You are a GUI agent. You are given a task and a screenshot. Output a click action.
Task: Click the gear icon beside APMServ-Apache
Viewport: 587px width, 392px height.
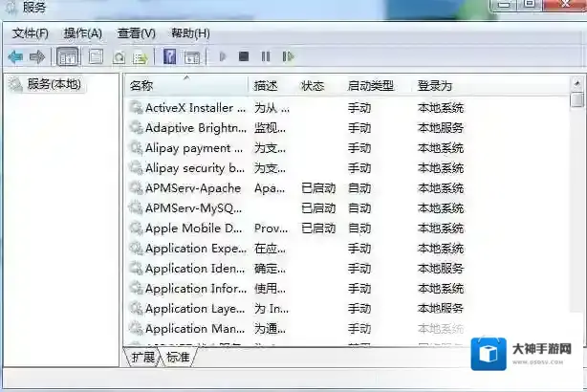coord(136,187)
